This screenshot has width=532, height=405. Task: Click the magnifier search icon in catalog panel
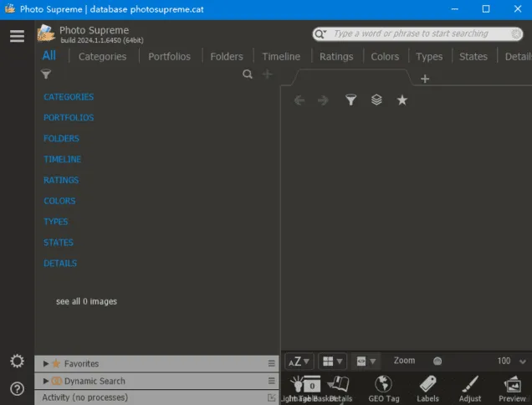pos(248,74)
